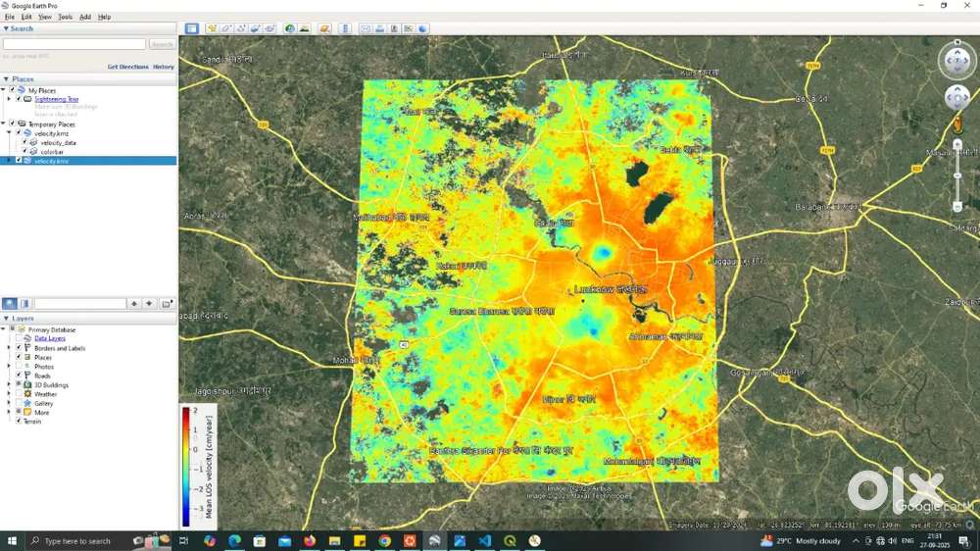
Task: Toggle the sidebar visibility icon
Action: (x=191, y=28)
